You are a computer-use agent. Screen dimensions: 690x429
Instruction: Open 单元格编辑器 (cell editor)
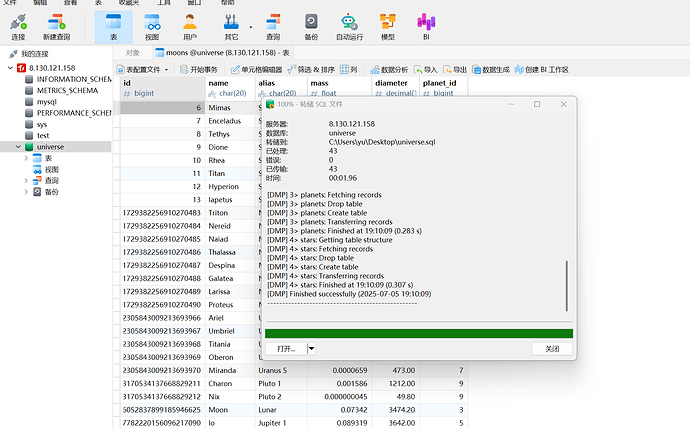click(257, 70)
